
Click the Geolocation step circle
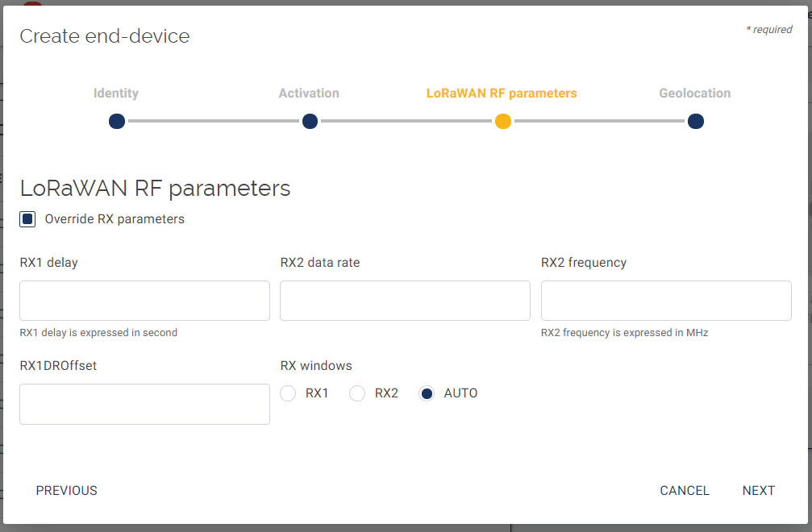(x=696, y=122)
